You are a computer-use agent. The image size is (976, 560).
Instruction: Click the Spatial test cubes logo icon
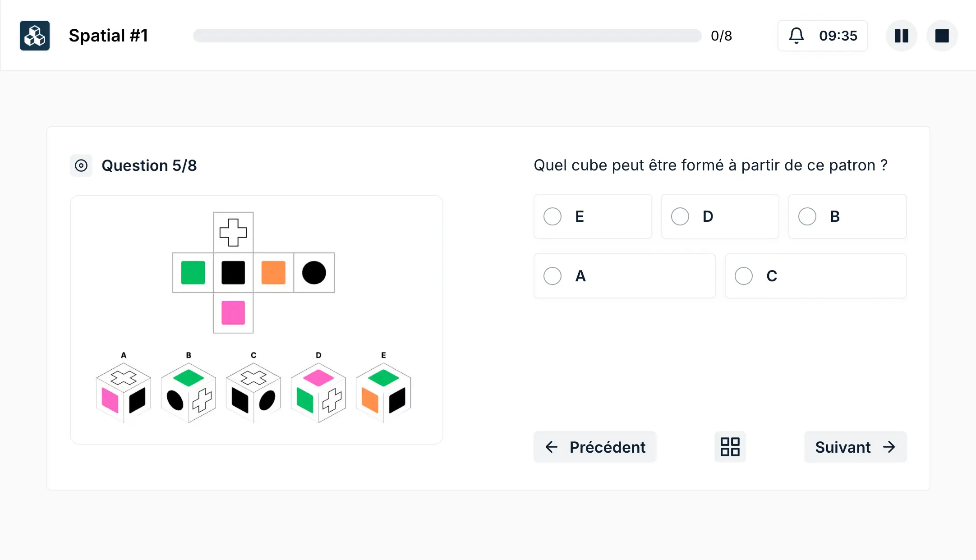35,36
